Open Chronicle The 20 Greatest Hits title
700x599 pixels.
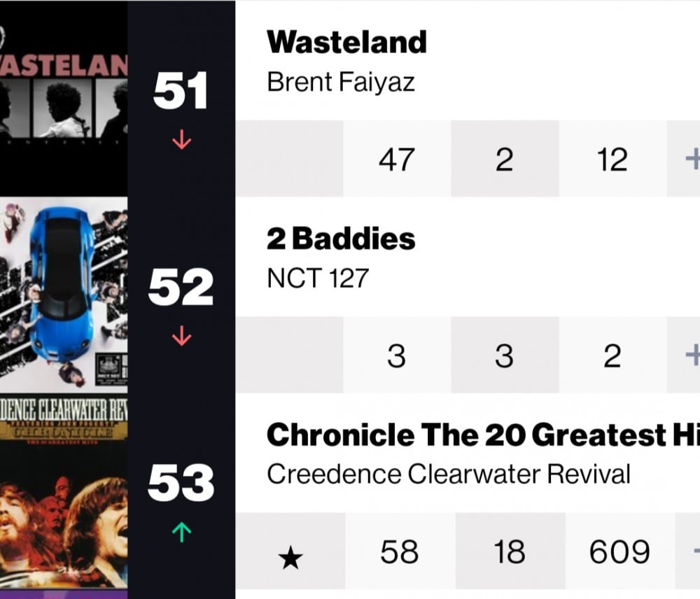pyautogui.click(x=483, y=435)
